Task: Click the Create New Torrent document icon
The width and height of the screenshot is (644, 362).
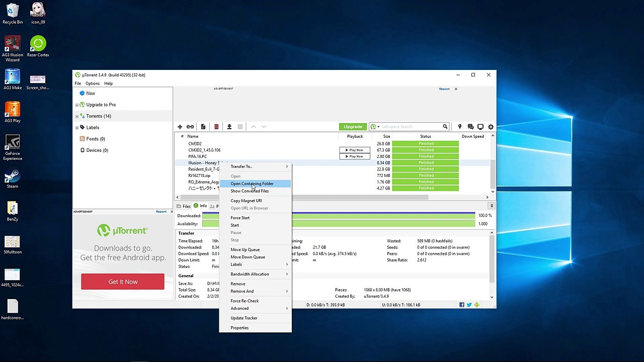Action: tap(203, 127)
